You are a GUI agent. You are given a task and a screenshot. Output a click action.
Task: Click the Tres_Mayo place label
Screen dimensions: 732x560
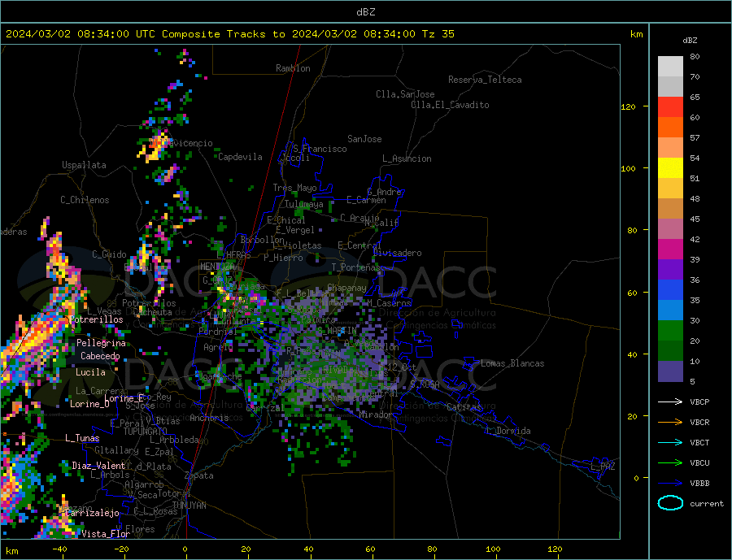(294, 188)
